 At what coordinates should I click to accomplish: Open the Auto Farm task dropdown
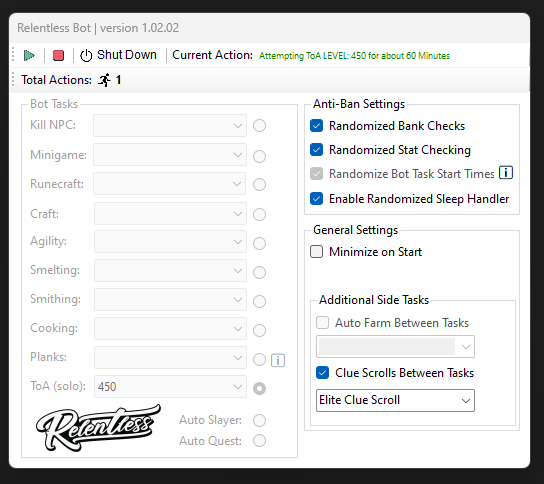tap(395, 346)
